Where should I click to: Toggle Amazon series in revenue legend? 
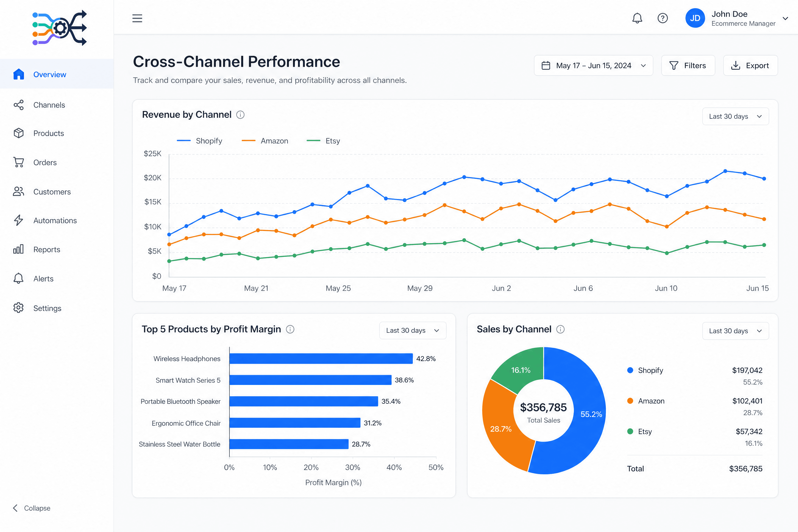point(265,141)
